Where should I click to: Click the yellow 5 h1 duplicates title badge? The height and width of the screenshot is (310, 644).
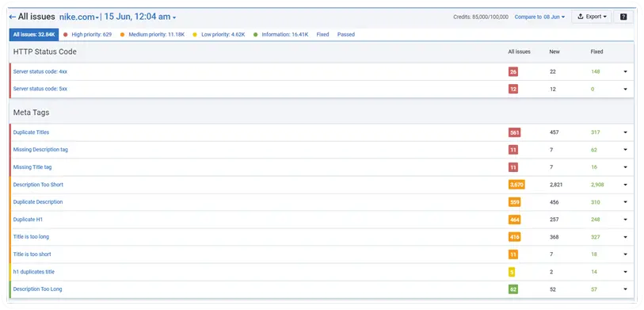coord(512,272)
